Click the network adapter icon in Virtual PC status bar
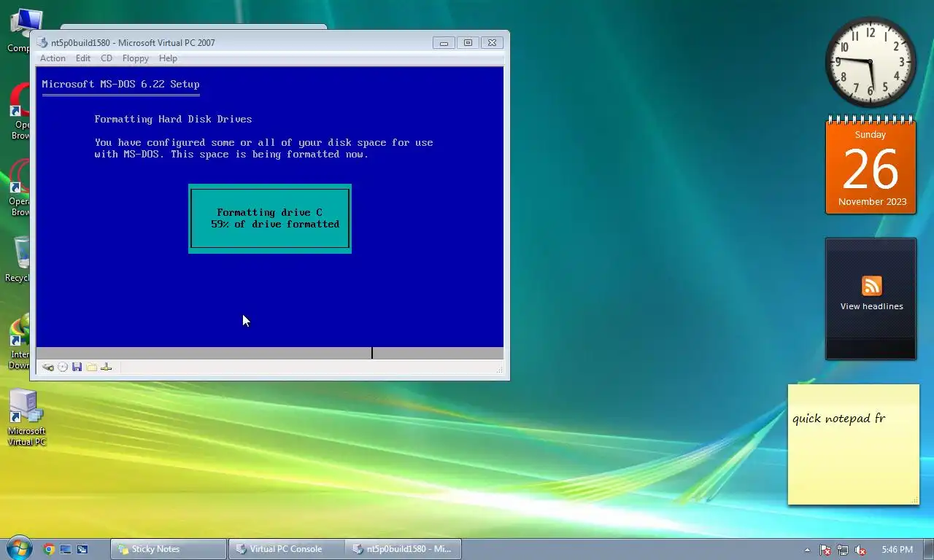The image size is (934, 560). coord(106,367)
